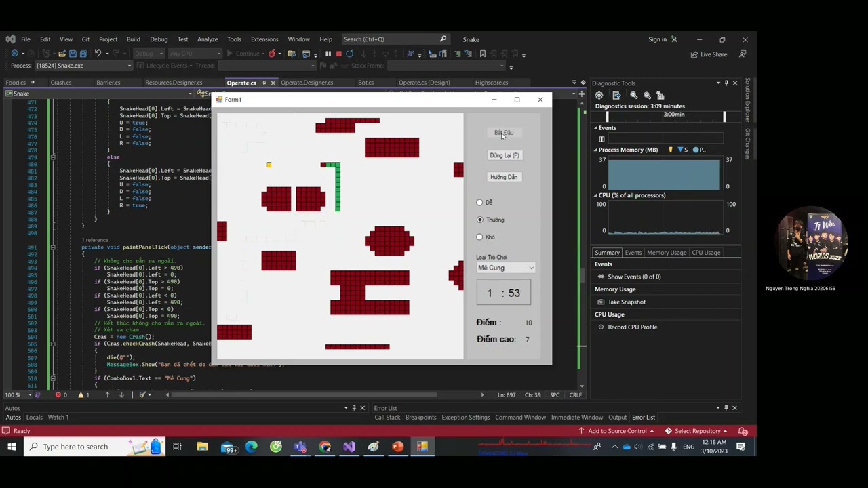Click the Live Share button
This screenshot has width=868, height=488.
point(709,54)
